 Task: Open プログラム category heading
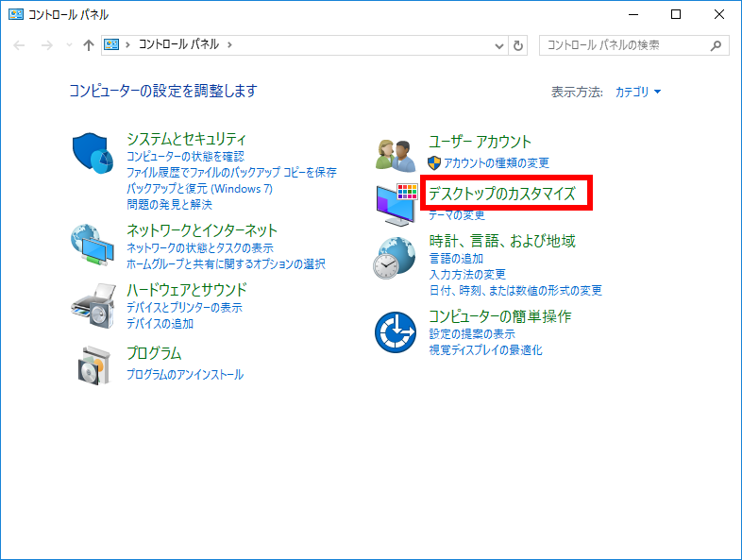click(154, 353)
